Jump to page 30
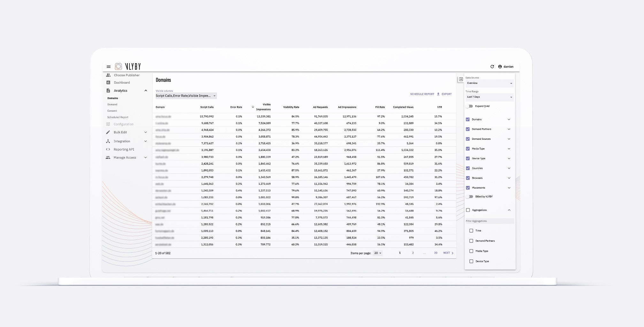644x327 pixels. point(436,253)
